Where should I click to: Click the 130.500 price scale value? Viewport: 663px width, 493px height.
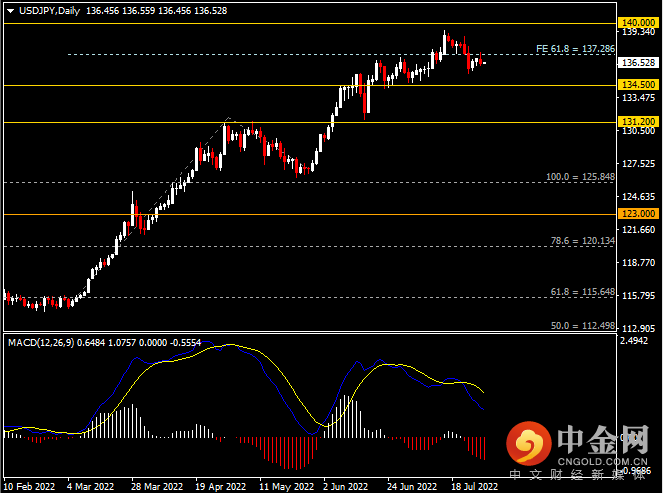[638, 131]
